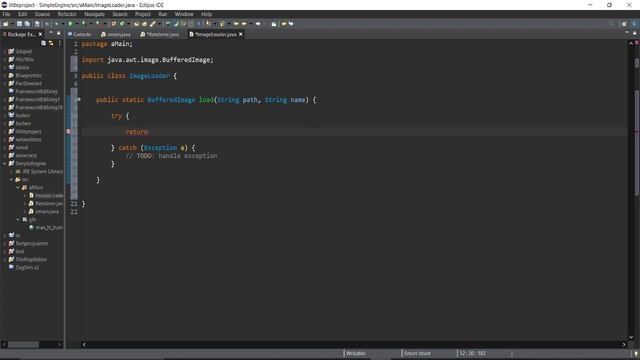Click the Java perspective icon at top right
This screenshot has height=360, width=640.
(634, 24)
